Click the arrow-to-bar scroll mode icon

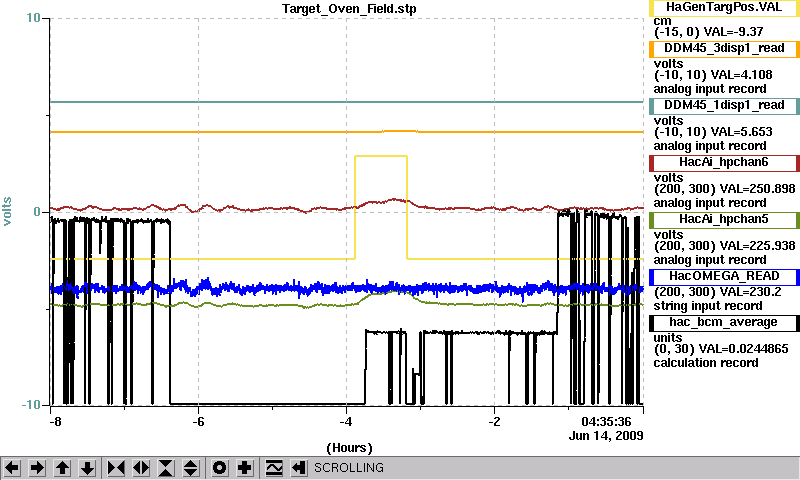point(299,468)
